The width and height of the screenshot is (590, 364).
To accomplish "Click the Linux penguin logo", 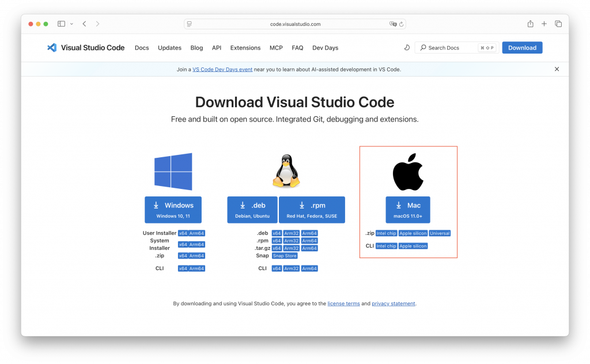I will tap(286, 170).
